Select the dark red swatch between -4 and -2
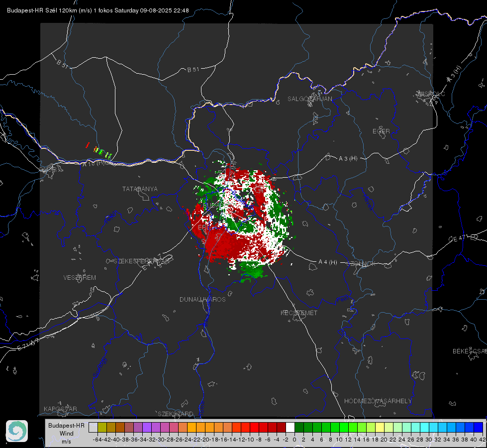Image resolution: width=487 pixels, height=448 pixels. 281,427
